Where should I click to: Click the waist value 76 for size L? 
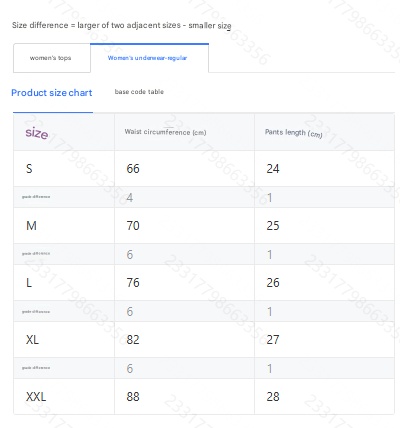(133, 283)
